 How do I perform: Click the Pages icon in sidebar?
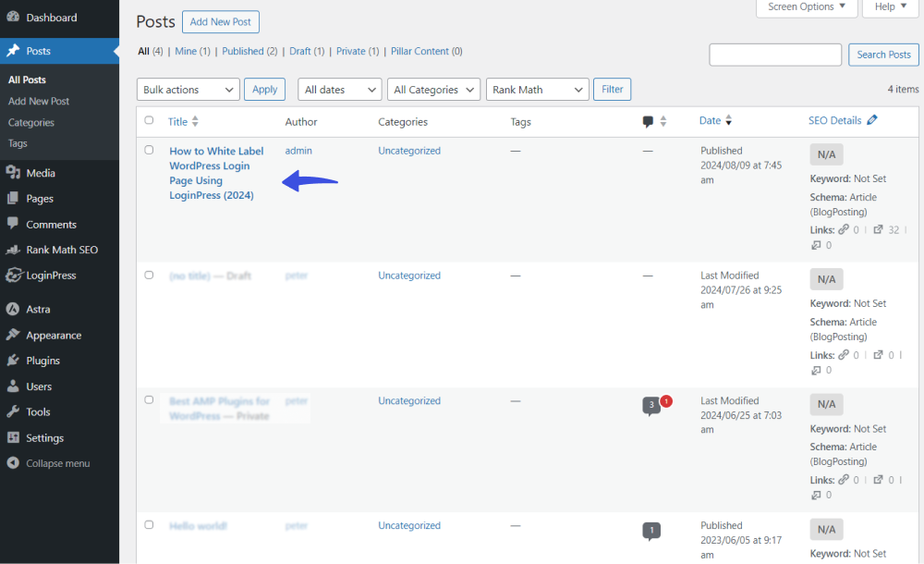[13, 198]
